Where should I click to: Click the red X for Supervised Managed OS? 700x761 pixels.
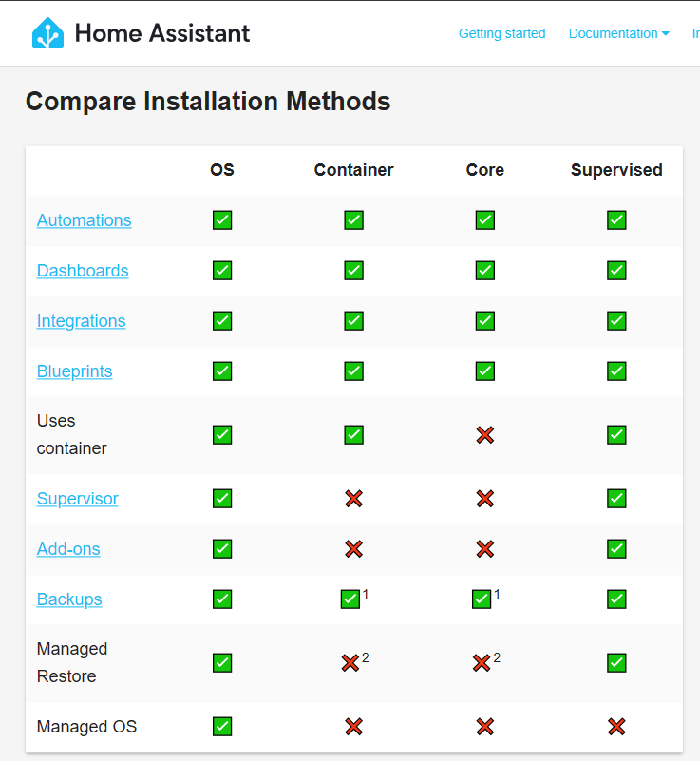[616, 727]
